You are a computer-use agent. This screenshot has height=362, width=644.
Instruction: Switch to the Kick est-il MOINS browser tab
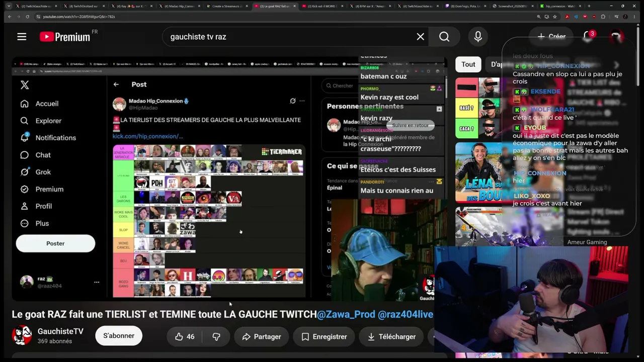[x=322, y=6]
